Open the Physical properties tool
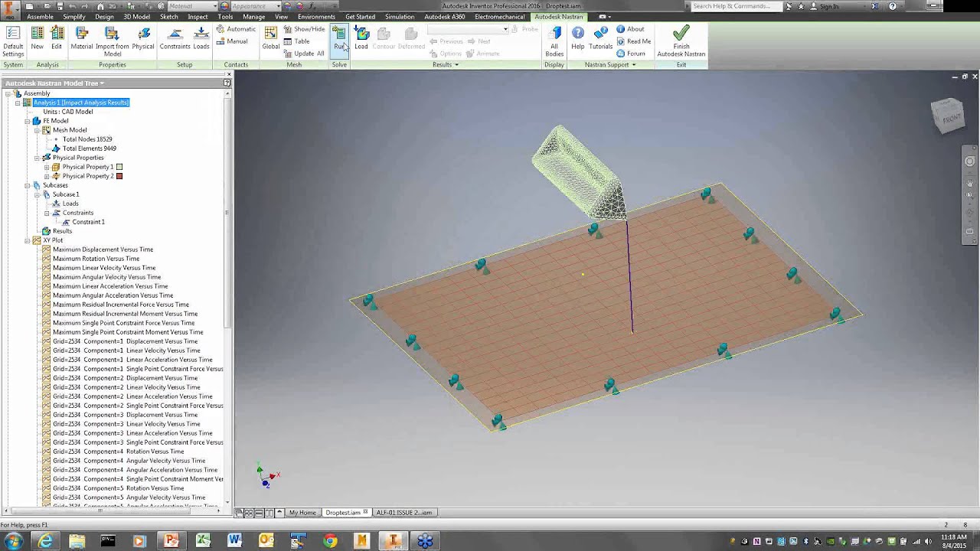Screen dimensions: 980x551 coord(143,38)
